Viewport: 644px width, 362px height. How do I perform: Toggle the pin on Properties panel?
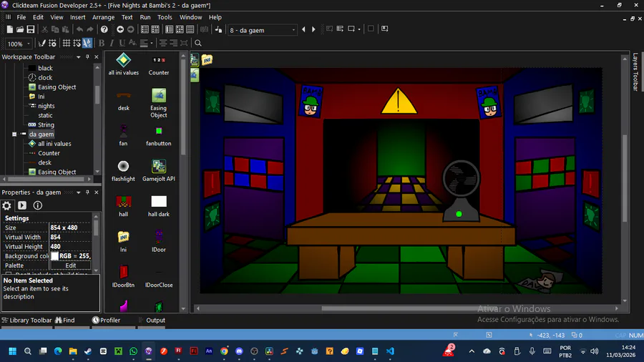(87, 192)
